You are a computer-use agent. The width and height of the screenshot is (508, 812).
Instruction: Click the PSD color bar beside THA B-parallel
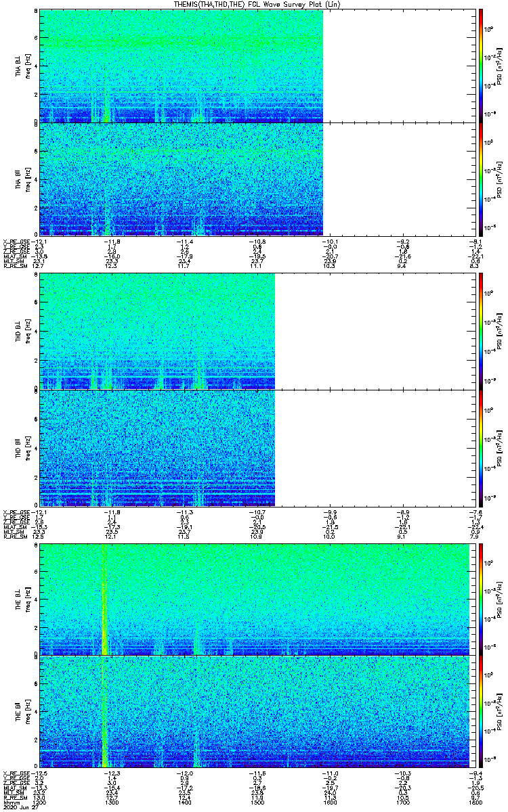tap(481, 179)
